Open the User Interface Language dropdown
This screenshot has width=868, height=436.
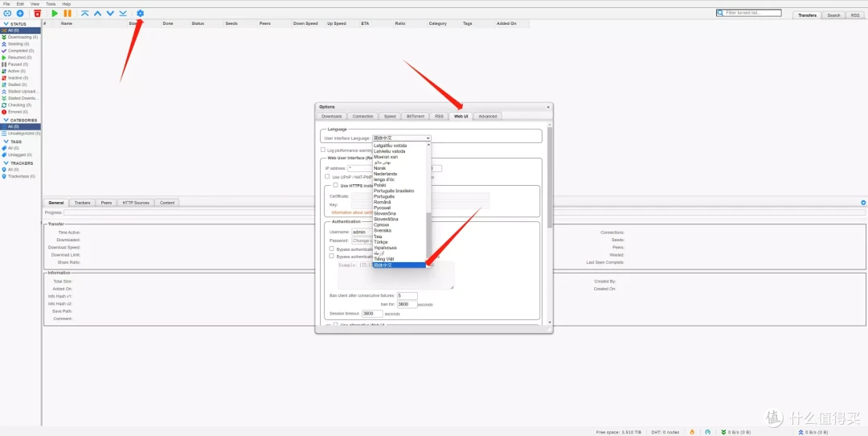point(401,138)
